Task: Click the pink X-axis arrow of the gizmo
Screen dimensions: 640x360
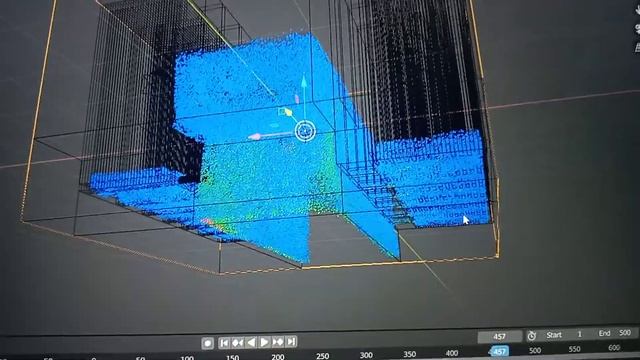Action: click(256, 136)
